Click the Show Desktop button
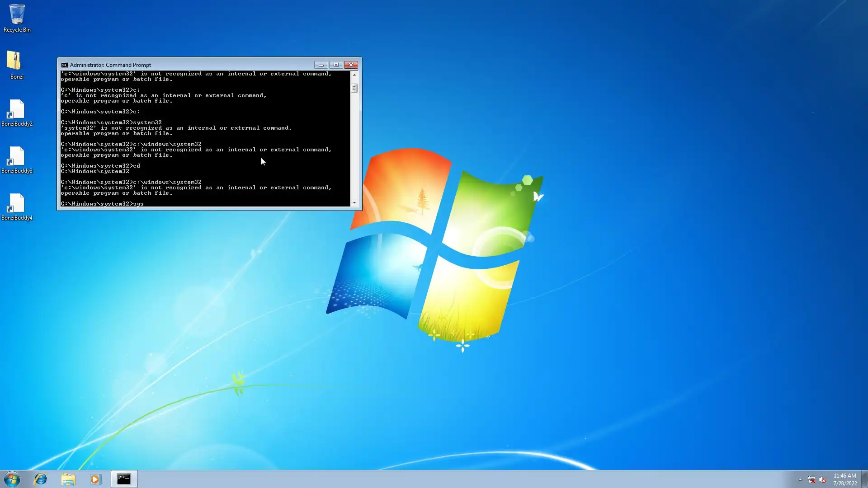 [864, 479]
